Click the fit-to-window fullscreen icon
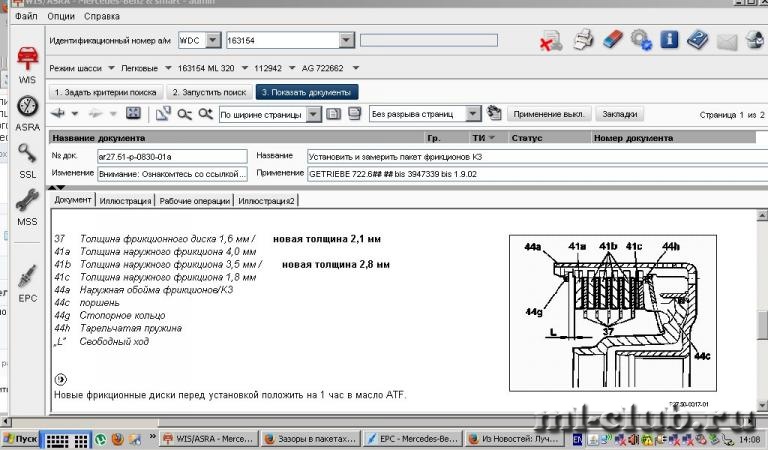The image size is (768, 450). tap(133, 114)
